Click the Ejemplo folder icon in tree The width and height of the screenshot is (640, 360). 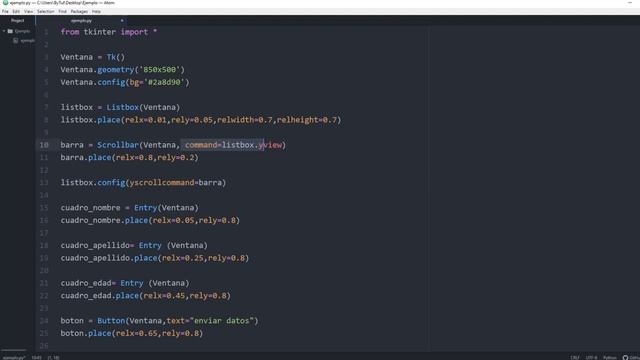10,31
